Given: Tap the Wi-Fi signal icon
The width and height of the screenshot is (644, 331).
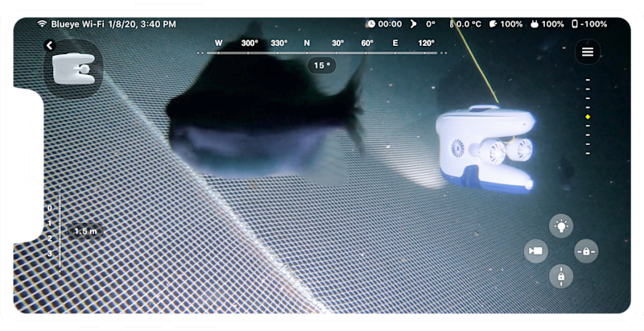Looking at the screenshot, I should coord(42,24).
